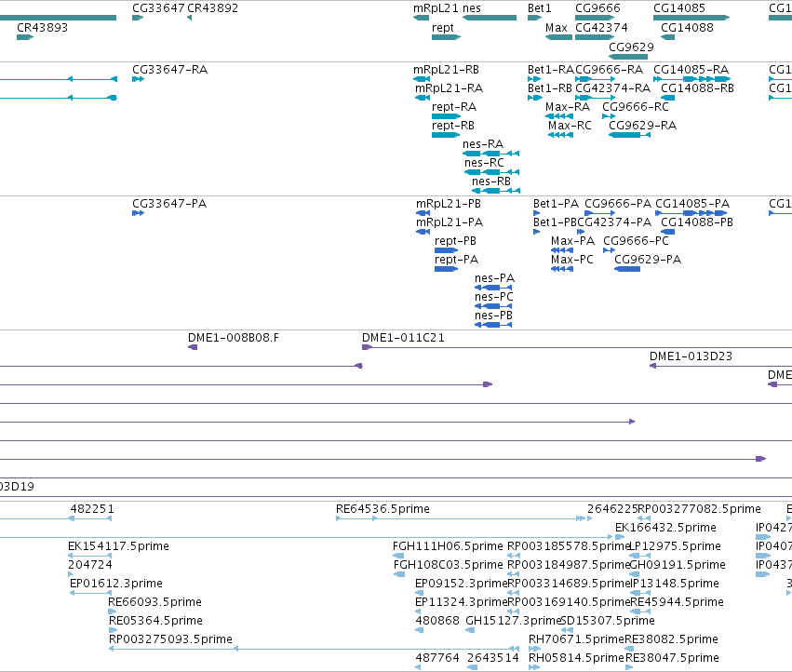
Task: Click the CG9629 gene bar
Action: tap(628, 57)
